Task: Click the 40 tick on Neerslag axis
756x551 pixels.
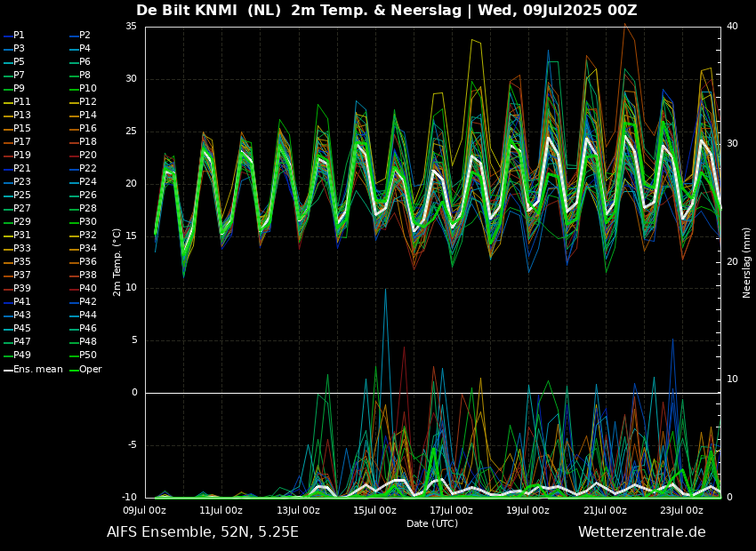Action: pyautogui.click(x=732, y=27)
